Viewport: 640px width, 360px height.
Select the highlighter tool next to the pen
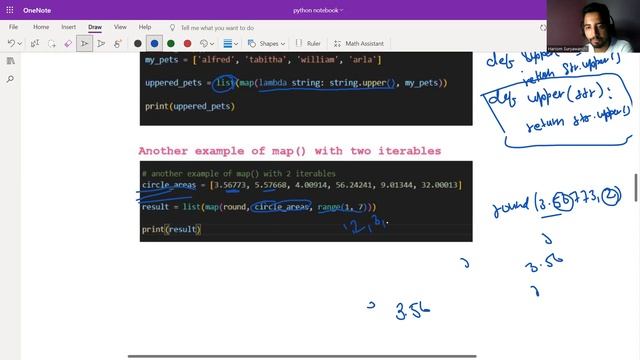101,43
